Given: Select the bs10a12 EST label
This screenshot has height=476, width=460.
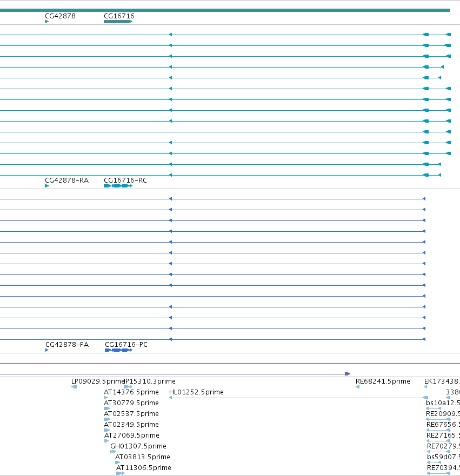Looking at the screenshot, I should [443, 403].
